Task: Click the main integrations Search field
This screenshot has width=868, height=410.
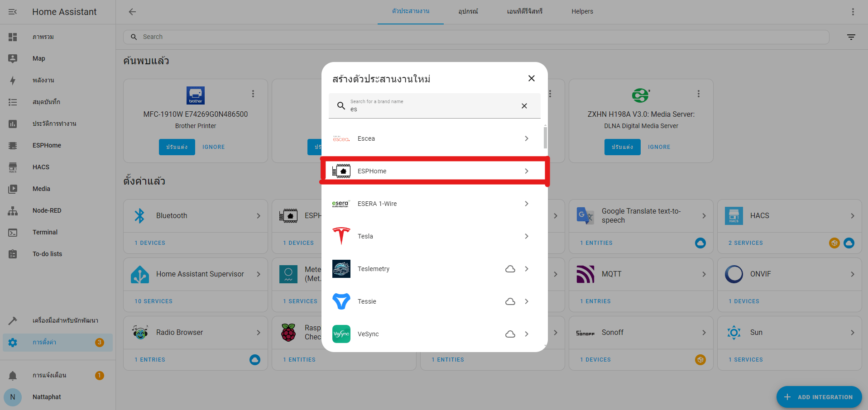Action: (476, 37)
